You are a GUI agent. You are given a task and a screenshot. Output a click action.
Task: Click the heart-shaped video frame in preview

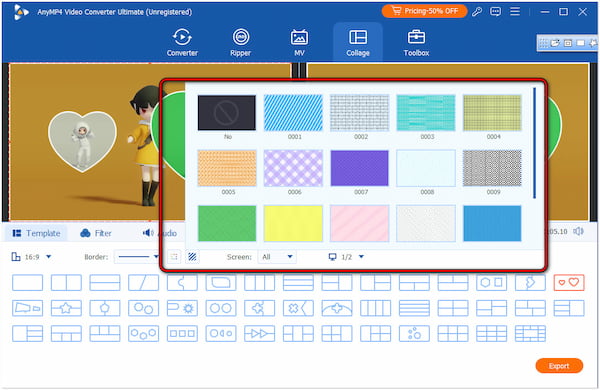pos(82,141)
